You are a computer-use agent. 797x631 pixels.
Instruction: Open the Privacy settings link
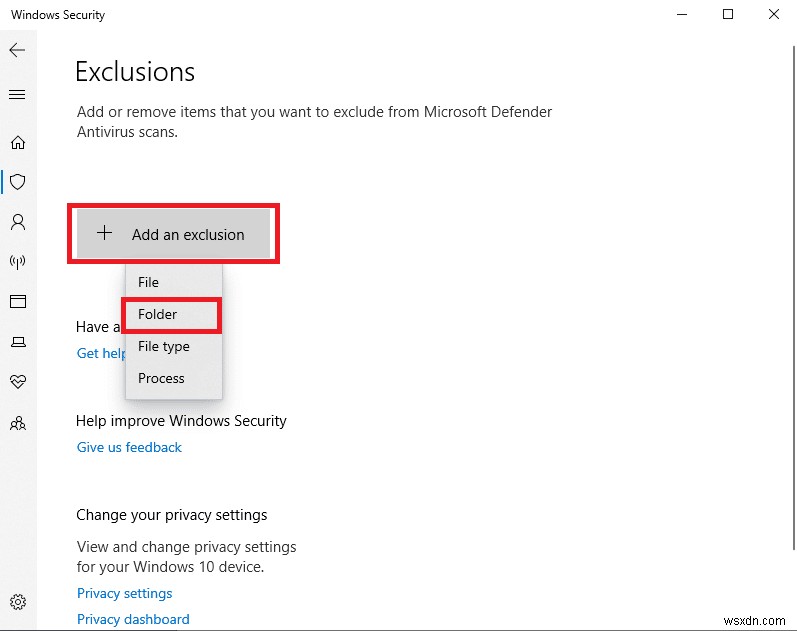(x=124, y=593)
